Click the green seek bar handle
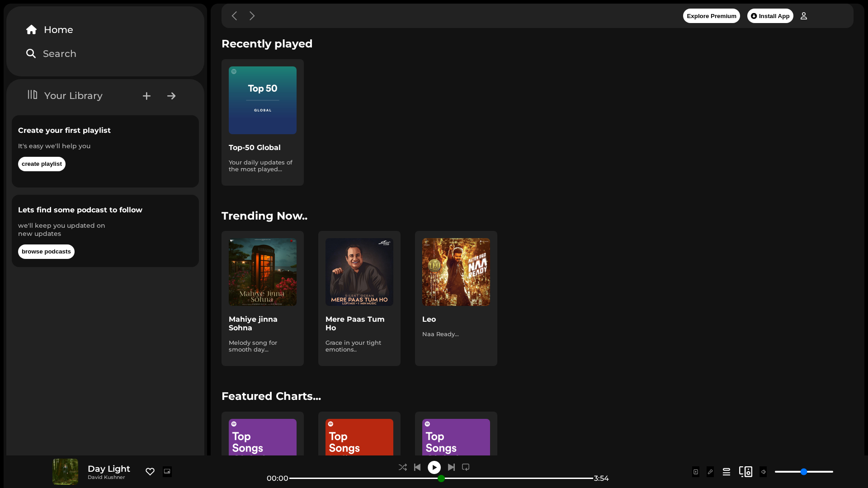The width and height of the screenshot is (868, 488). [x=441, y=479]
